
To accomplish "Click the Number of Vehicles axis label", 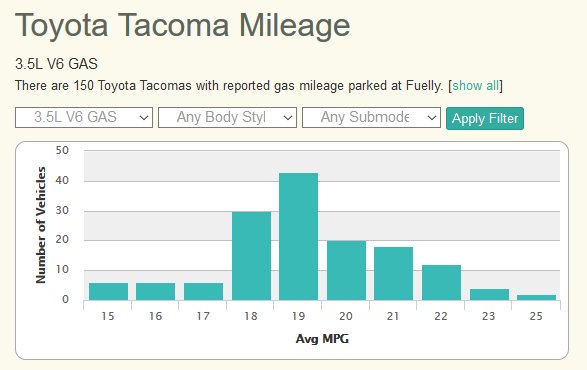I will (x=41, y=225).
